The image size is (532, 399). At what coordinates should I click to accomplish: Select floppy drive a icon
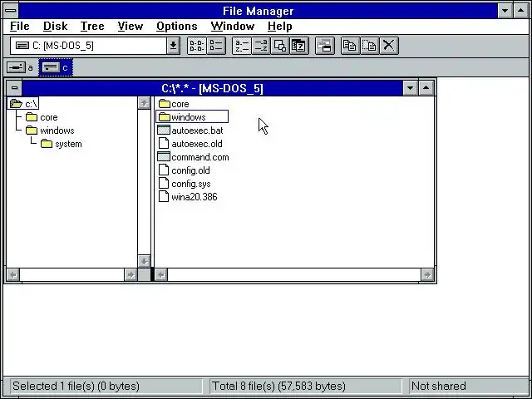pyautogui.click(x=20, y=67)
